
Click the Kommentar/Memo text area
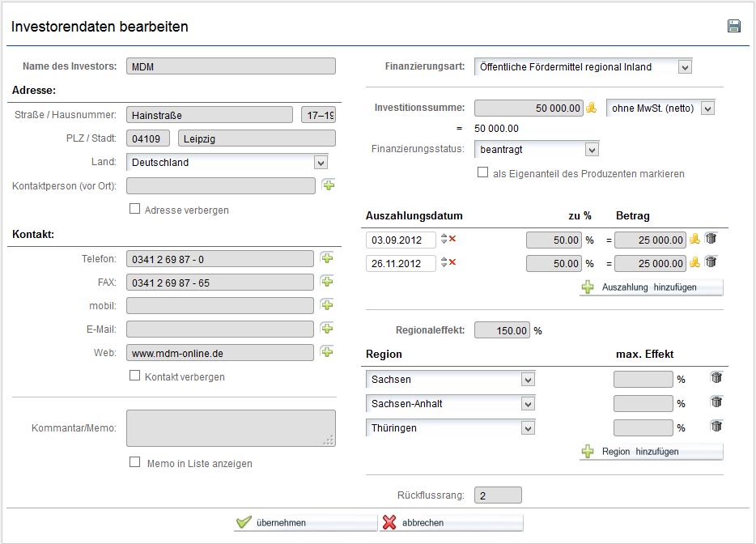tap(231, 428)
